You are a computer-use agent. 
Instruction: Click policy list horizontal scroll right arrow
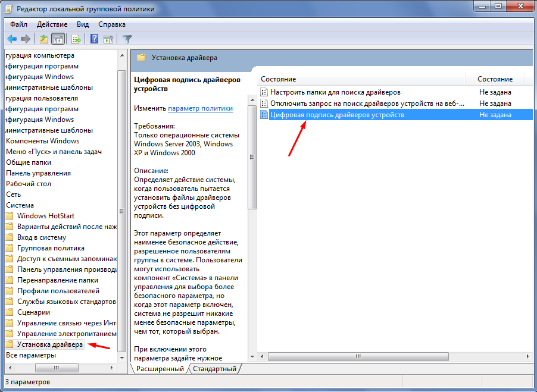click(x=527, y=356)
